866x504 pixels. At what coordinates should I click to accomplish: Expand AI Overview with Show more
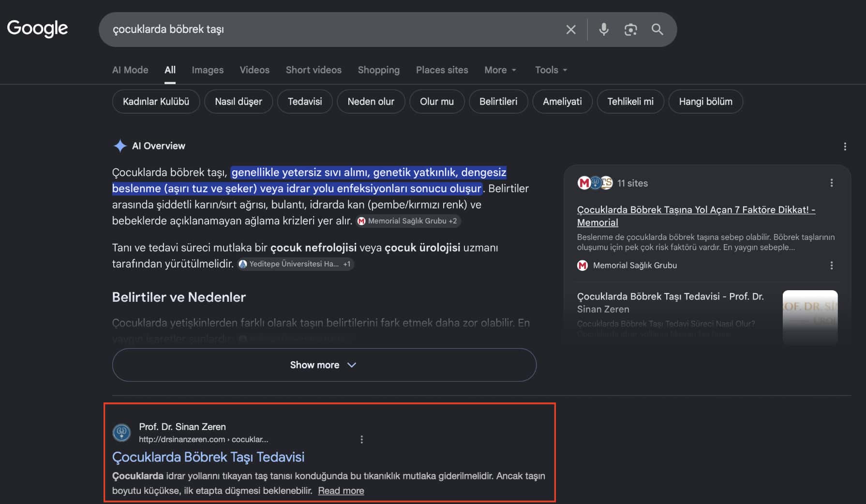324,365
